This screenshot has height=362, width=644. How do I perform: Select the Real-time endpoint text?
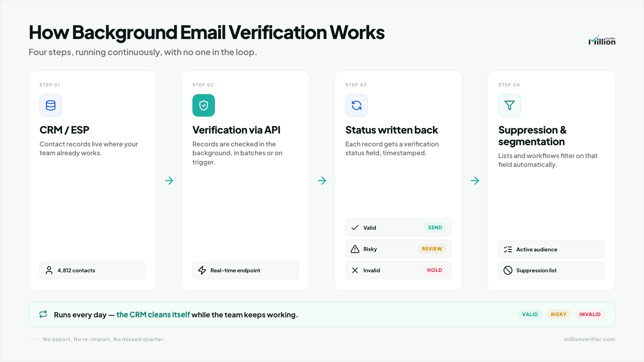pyautogui.click(x=235, y=270)
